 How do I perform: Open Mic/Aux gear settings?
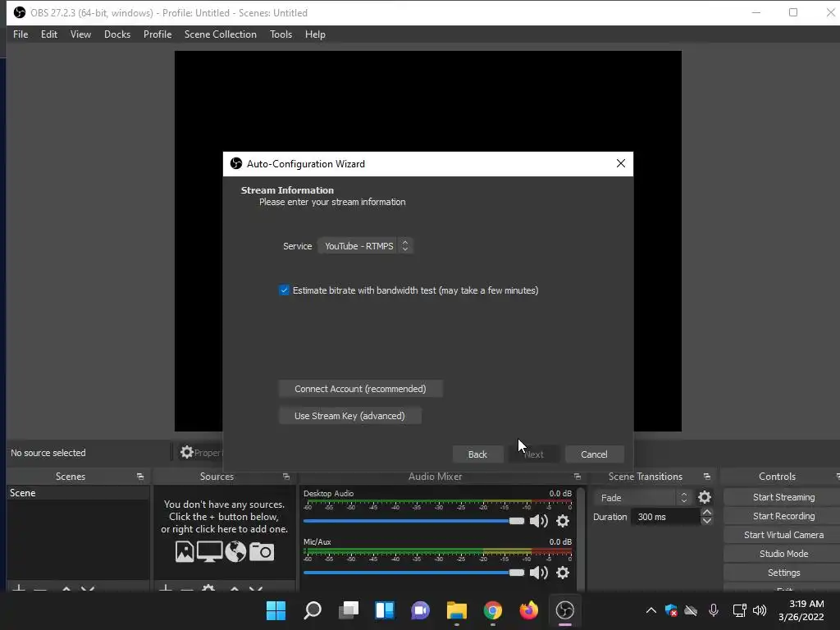coord(563,573)
